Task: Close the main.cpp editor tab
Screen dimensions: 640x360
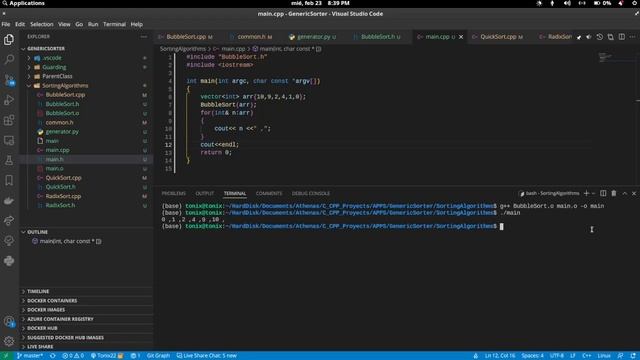Action: [x=461, y=37]
